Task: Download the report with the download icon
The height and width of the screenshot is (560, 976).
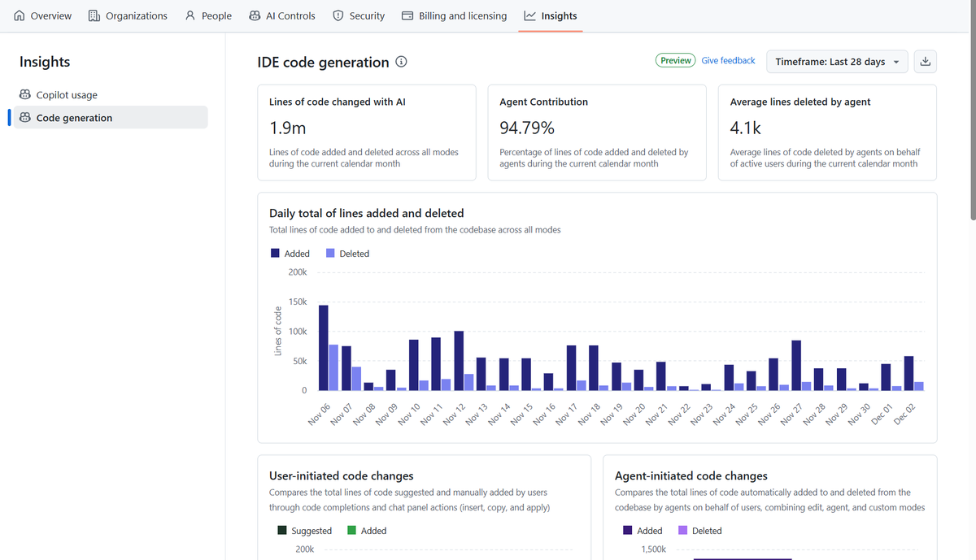Action: (925, 61)
